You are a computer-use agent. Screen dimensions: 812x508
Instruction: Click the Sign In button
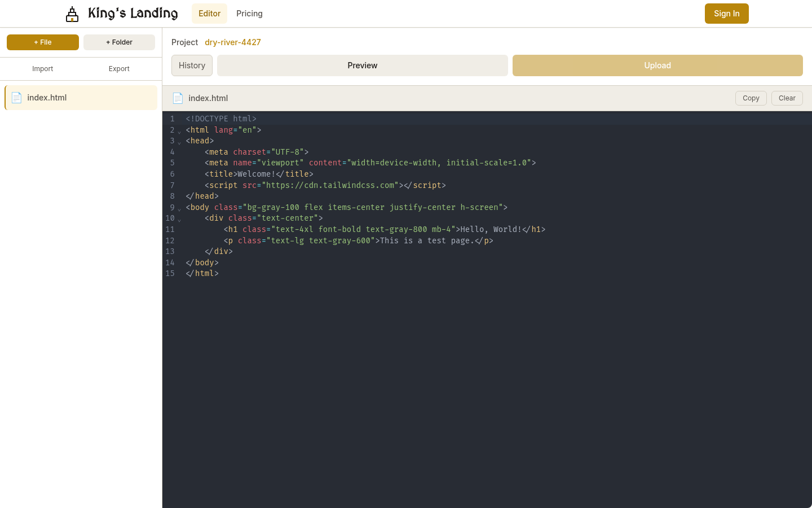(x=726, y=14)
